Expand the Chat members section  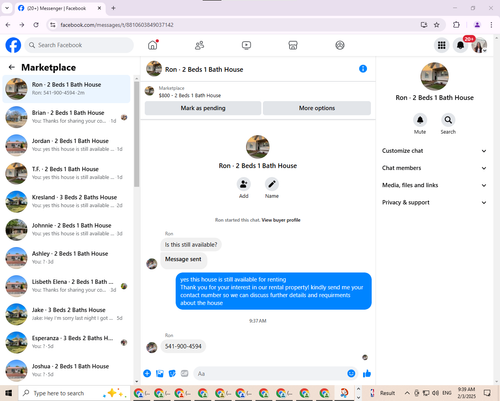434,168
